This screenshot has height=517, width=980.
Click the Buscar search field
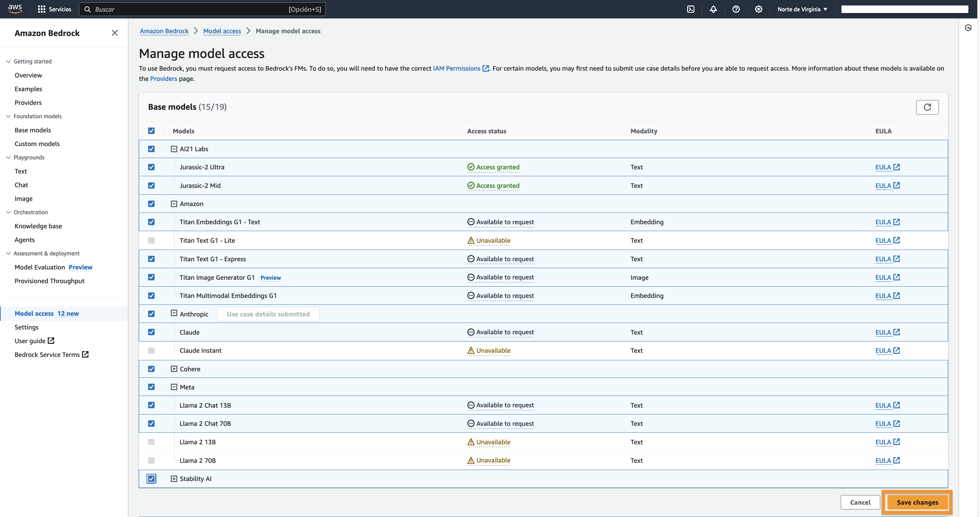click(190, 9)
